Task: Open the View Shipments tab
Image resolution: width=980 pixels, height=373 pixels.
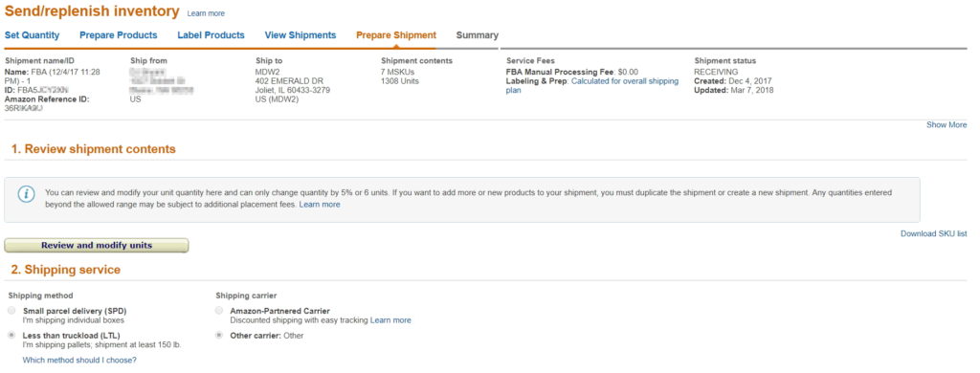Action: tap(300, 35)
